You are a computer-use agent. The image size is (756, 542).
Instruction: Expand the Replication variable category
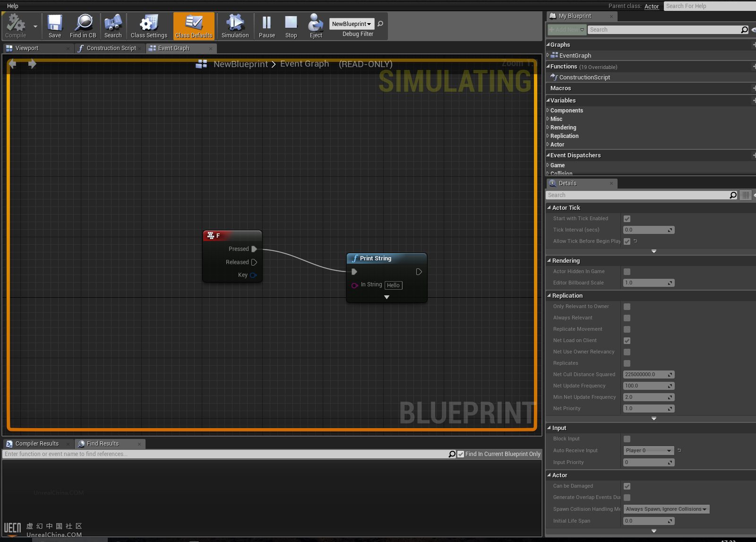coord(548,136)
